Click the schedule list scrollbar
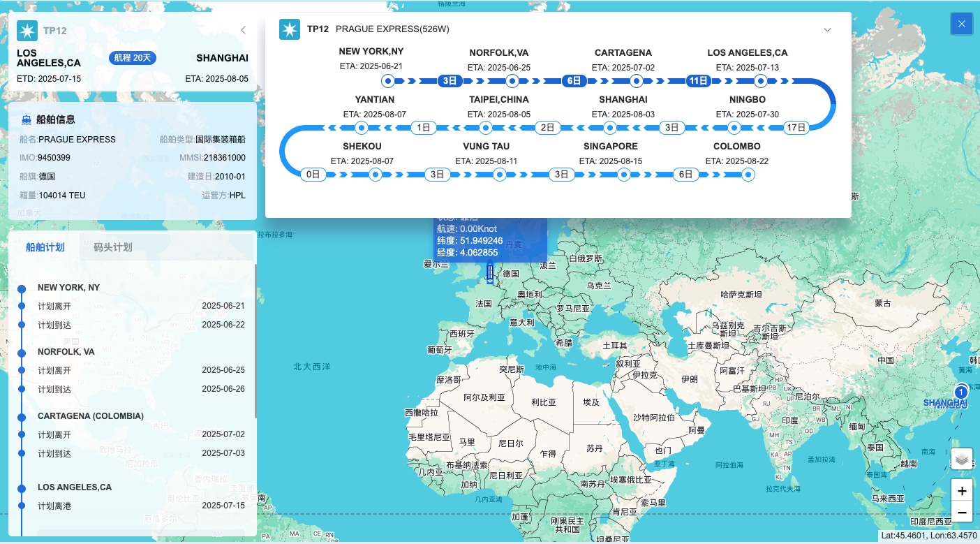 click(x=255, y=335)
